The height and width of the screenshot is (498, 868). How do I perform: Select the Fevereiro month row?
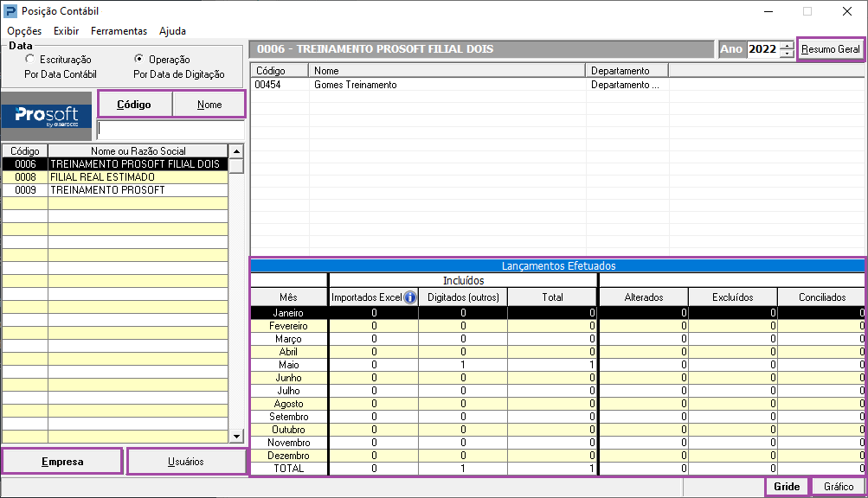coord(557,326)
